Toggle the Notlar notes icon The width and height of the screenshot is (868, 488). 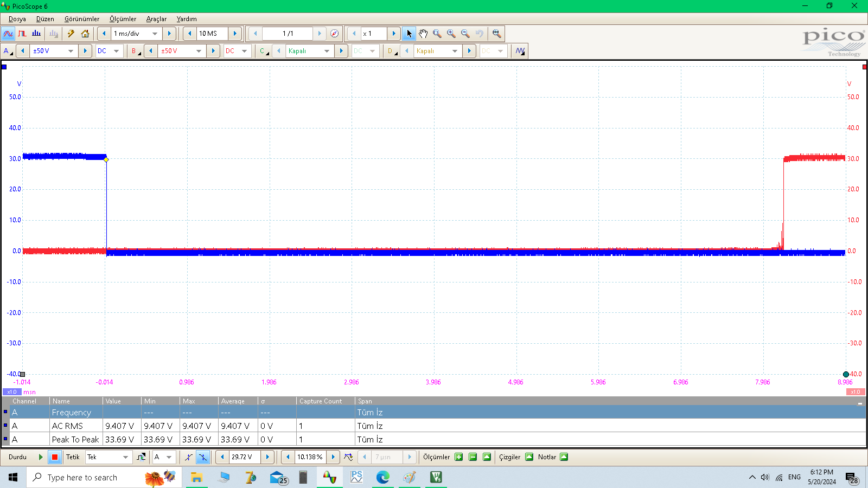pyautogui.click(x=564, y=457)
